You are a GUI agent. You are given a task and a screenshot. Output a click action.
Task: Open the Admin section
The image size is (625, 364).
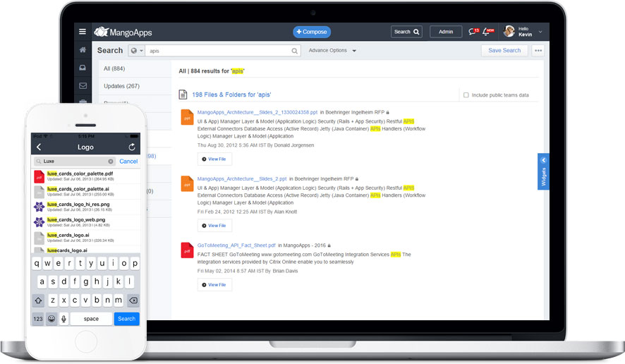tap(446, 32)
